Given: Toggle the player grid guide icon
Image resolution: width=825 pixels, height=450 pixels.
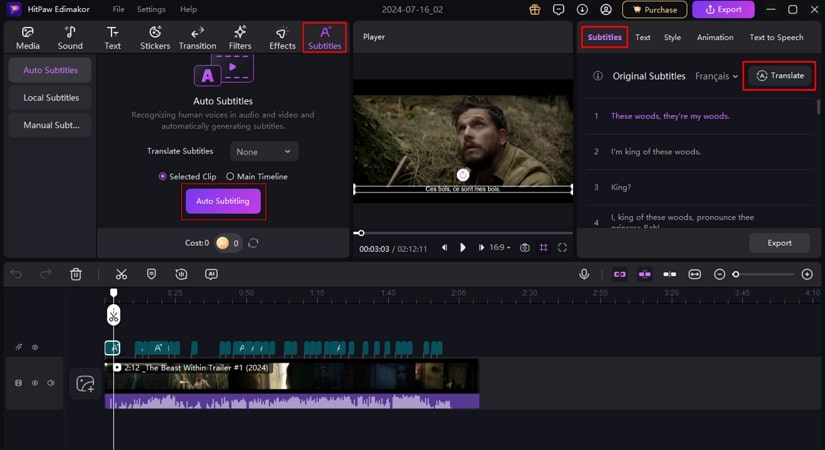Looking at the screenshot, I should click(x=544, y=247).
